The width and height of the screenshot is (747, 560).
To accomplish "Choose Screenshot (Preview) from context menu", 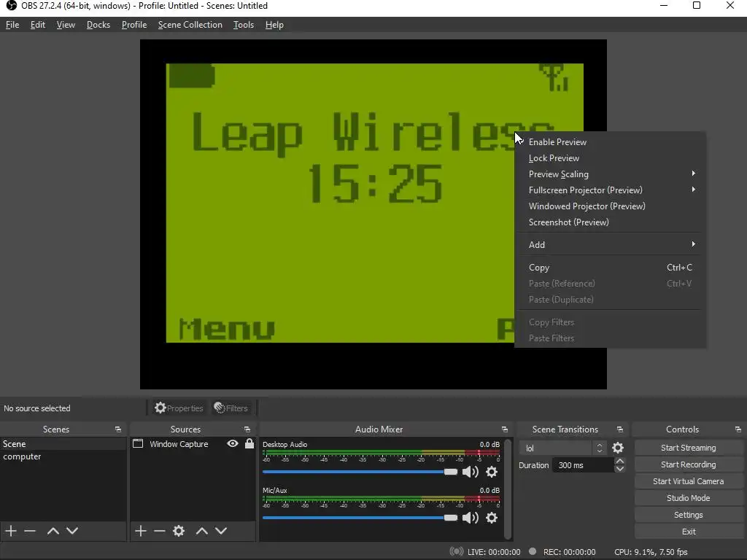I will coord(611,222).
